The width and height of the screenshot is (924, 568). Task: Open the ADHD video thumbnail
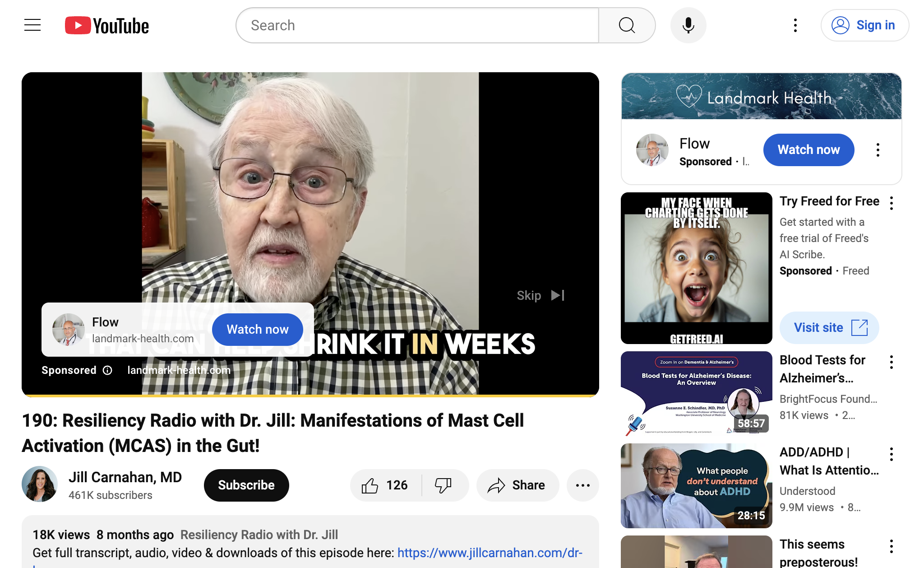[697, 486]
